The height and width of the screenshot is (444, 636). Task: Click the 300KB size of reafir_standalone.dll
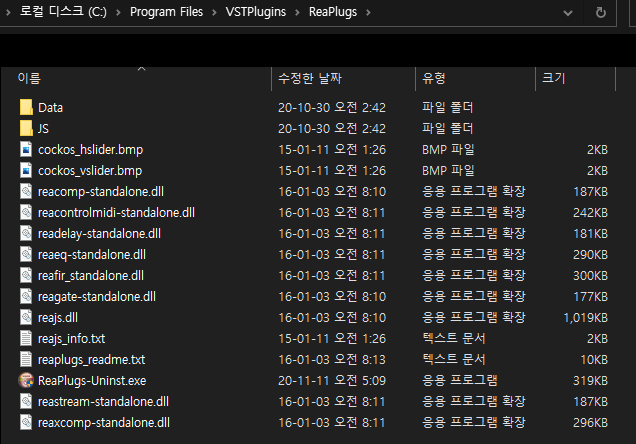[591, 276]
